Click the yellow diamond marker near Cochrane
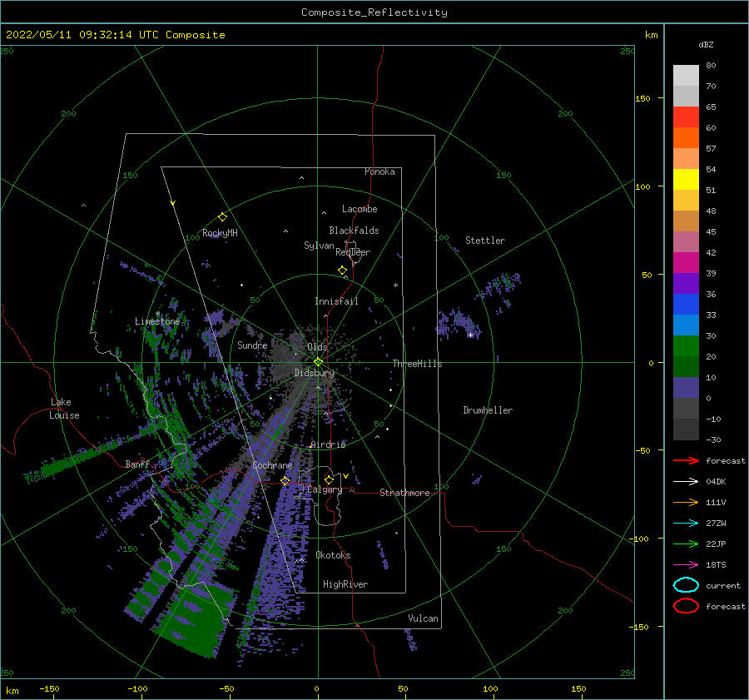Image resolution: width=749 pixels, height=700 pixels. click(285, 480)
